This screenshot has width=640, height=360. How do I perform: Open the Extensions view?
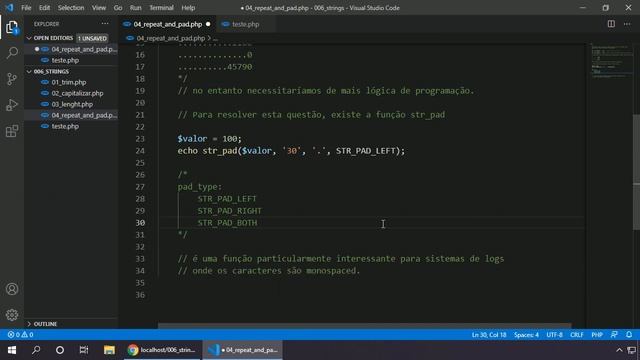12,131
